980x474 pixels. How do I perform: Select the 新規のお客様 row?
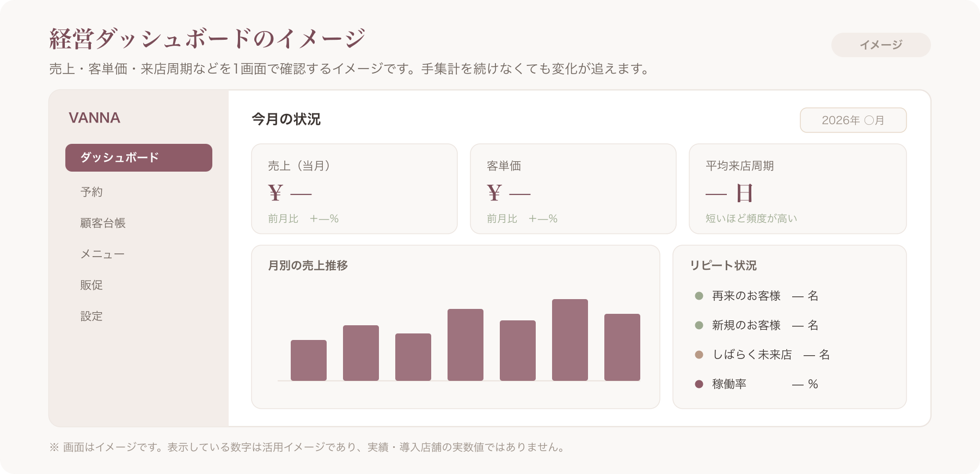[757, 325]
